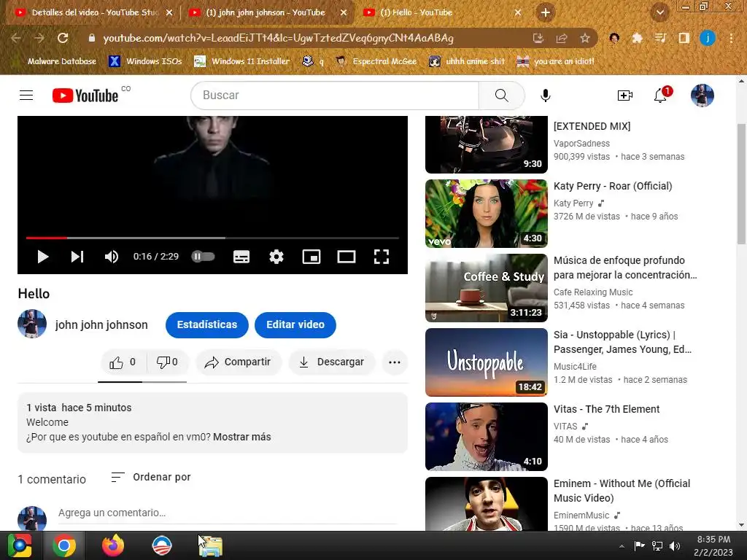Click the address bar URL
Image resolution: width=747 pixels, height=560 pixels.
(x=278, y=38)
